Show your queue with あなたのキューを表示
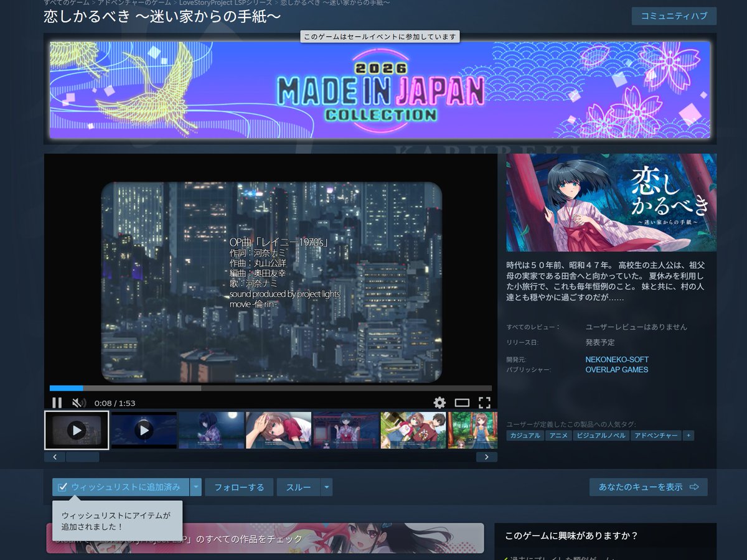 tap(649, 487)
